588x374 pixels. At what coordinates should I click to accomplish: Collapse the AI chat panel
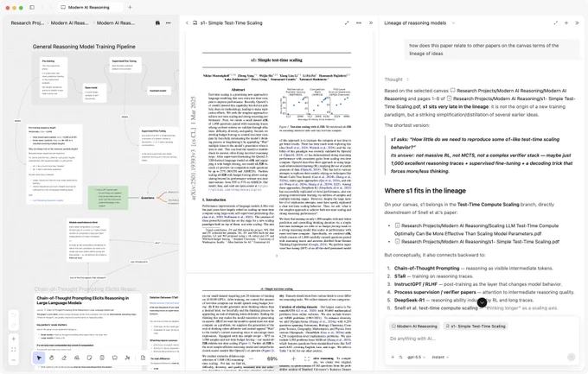pos(577,22)
